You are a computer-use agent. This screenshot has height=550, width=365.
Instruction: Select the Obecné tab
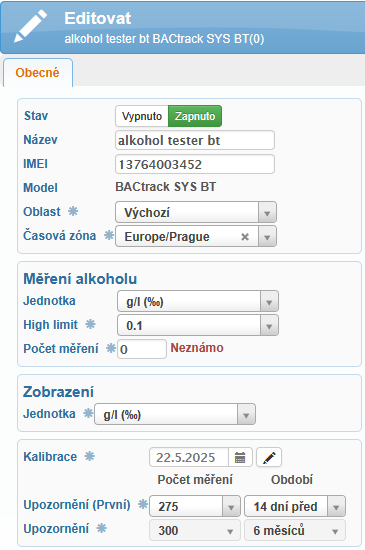point(38,73)
